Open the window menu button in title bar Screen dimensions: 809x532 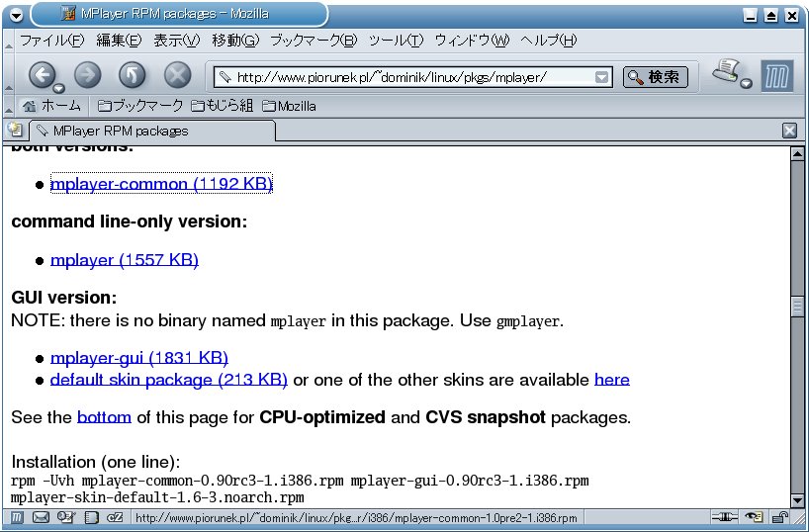tap(17, 16)
